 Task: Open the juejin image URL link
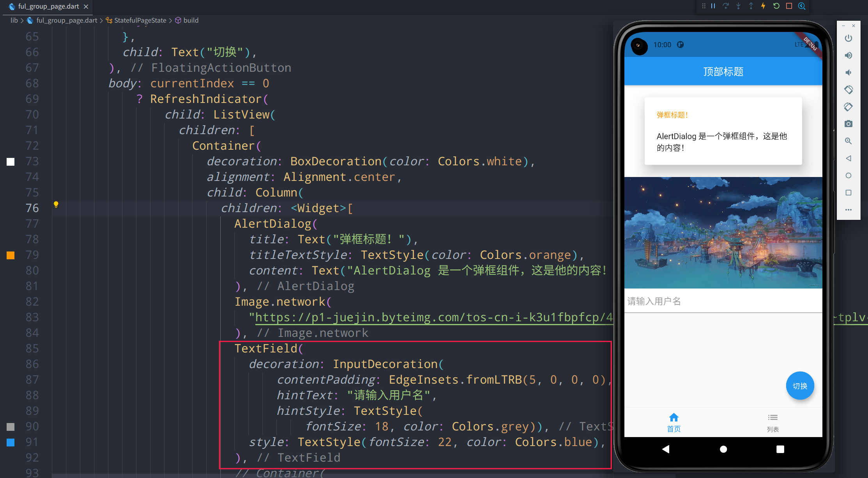[434, 317]
